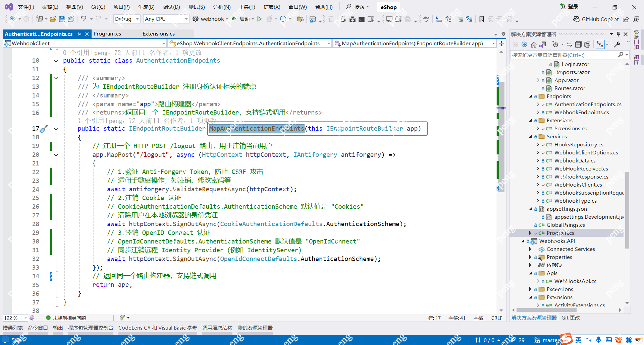
Task: Click Show All Files icon in Solution Explorer
Action: coord(587,44)
